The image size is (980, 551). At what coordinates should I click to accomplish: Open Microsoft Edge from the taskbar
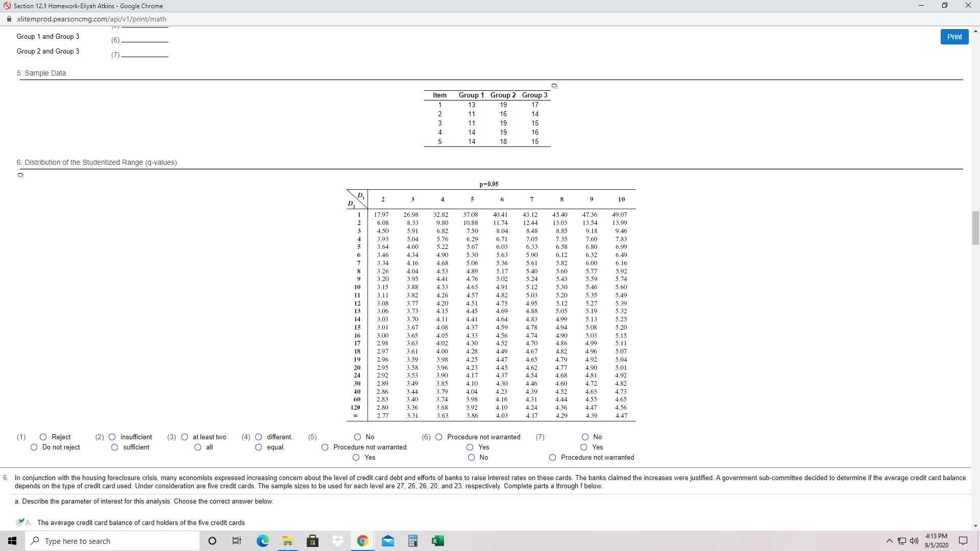pos(262,541)
